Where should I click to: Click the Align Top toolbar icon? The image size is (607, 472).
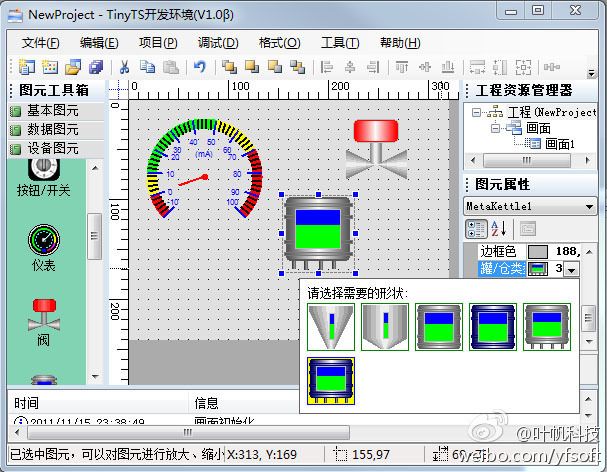tap(402, 67)
